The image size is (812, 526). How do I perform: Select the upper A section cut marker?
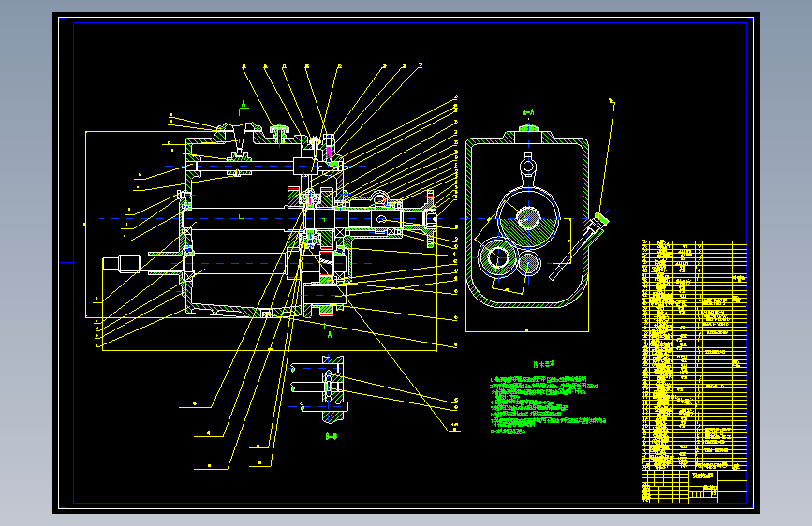(x=243, y=109)
